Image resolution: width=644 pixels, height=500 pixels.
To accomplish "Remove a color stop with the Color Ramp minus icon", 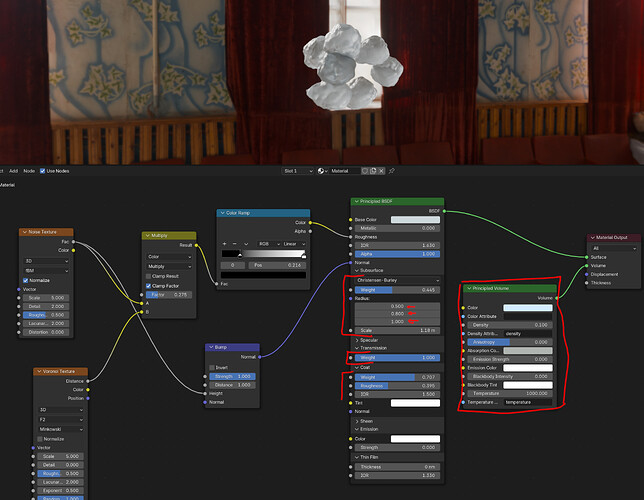I will pos(235,244).
